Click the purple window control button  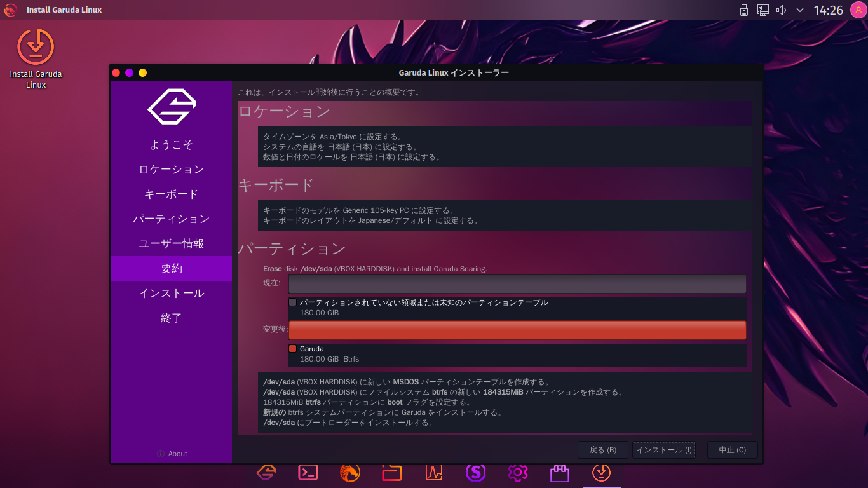[130, 73]
